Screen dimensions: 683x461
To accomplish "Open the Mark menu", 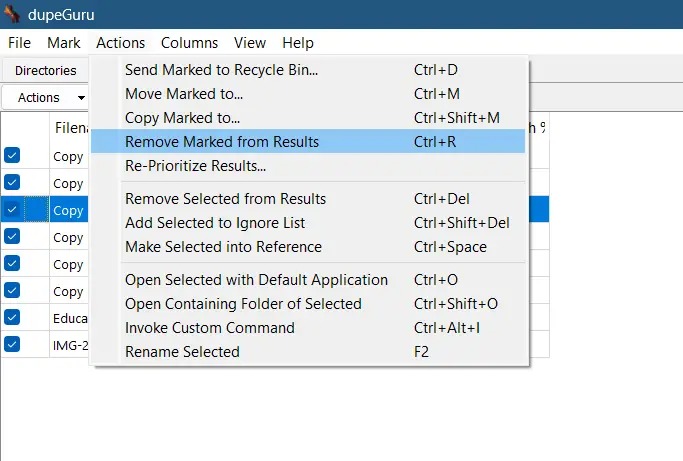I will coord(64,43).
